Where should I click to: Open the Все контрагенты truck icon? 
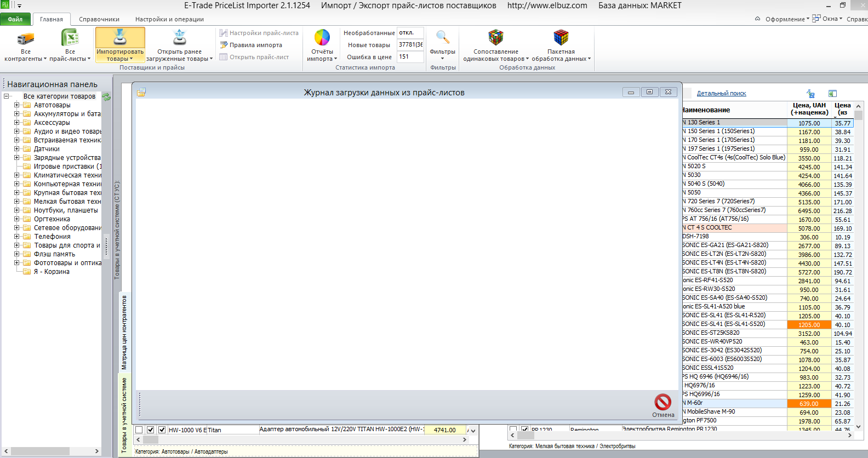26,38
